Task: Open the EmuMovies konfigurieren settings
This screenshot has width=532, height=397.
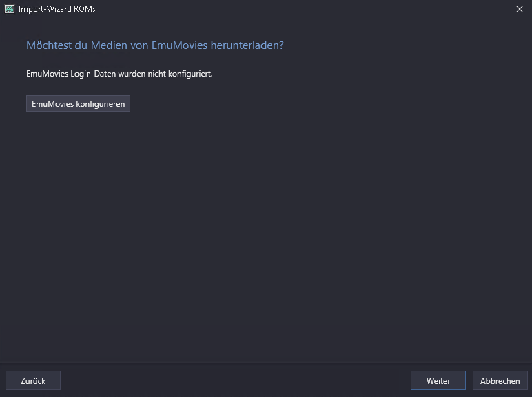Action: (78, 103)
